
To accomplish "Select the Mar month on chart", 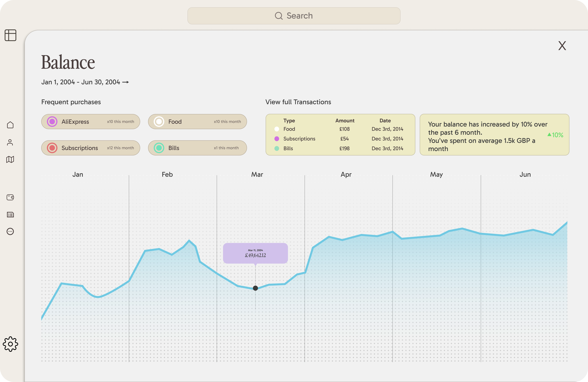I will 257,174.
